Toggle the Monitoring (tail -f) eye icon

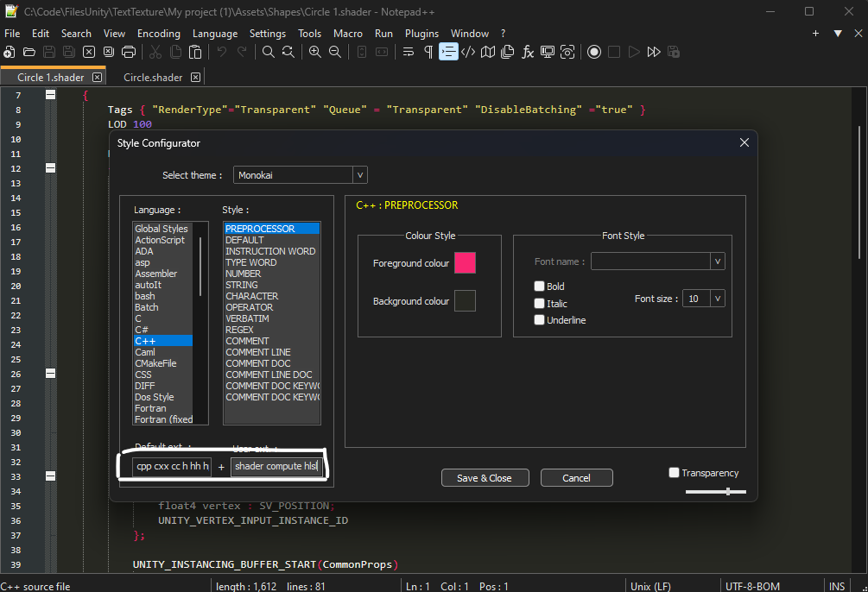pyautogui.click(x=567, y=52)
